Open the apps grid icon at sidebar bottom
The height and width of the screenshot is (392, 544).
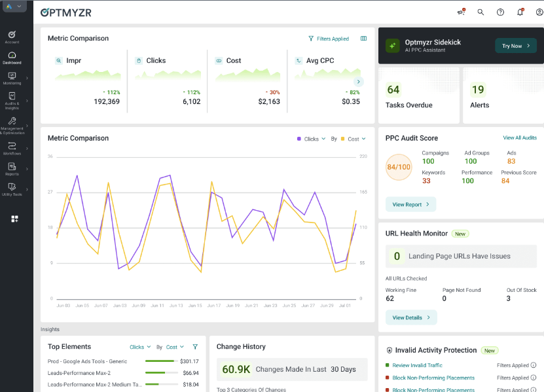(x=14, y=219)
